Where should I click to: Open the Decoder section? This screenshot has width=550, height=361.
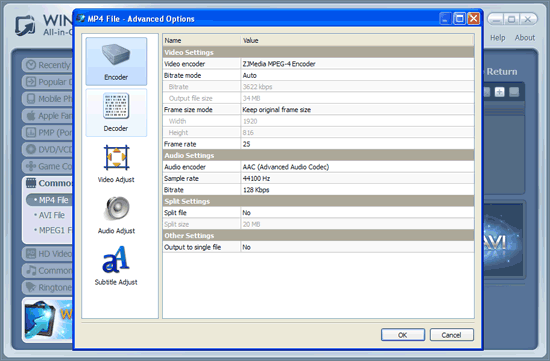[116, 113]
